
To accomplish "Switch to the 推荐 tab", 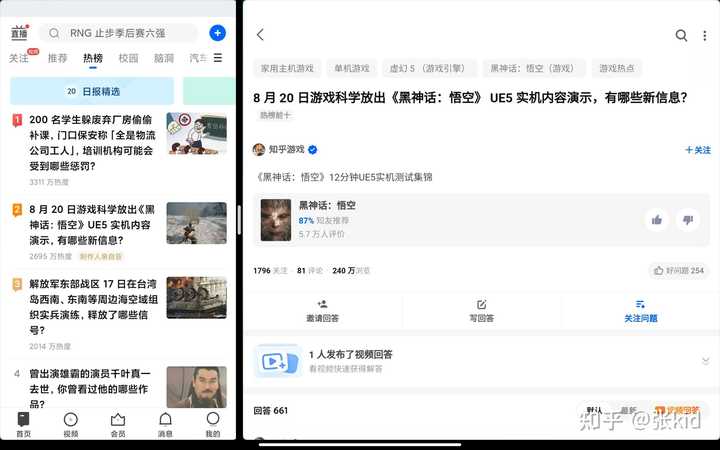I will point(57,58).
